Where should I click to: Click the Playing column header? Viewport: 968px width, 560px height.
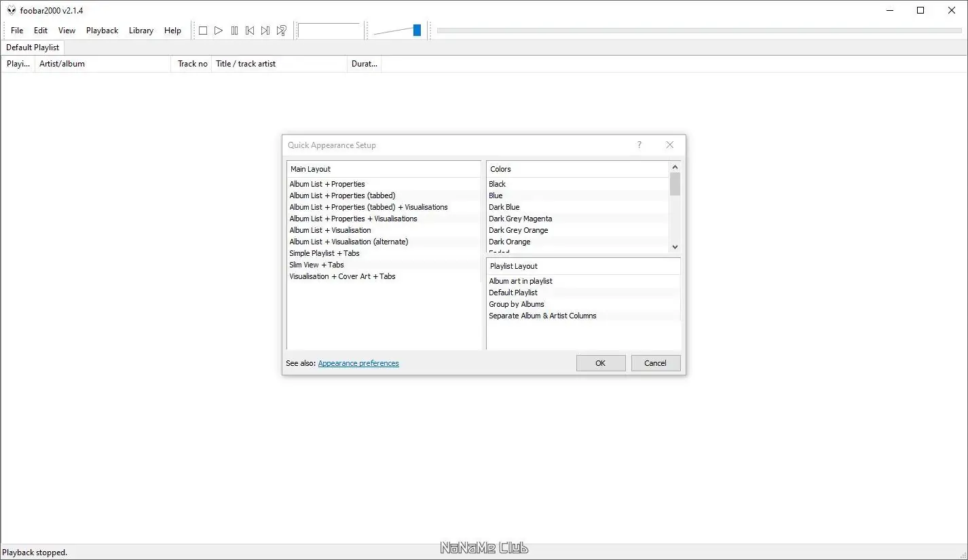[18, 64]
